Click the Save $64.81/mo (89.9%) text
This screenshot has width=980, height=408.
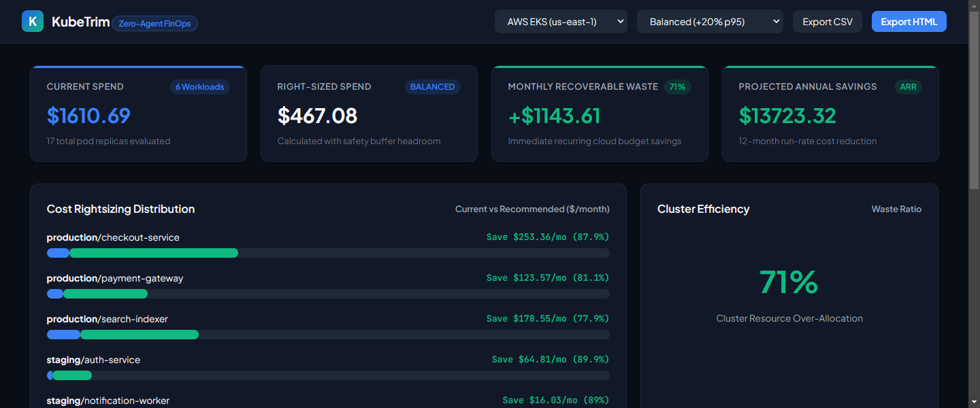coord(551,360)
